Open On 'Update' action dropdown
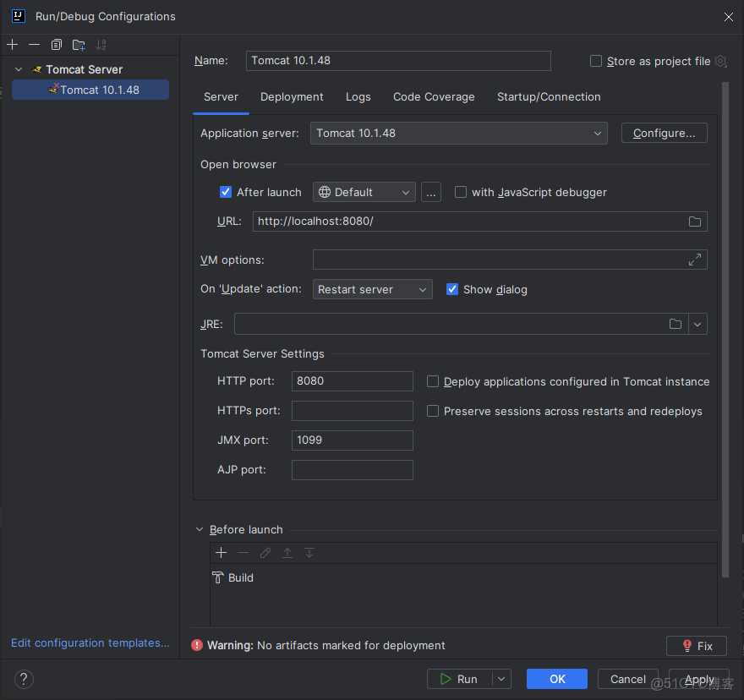The image size is (744, 700). pos(373,289)
